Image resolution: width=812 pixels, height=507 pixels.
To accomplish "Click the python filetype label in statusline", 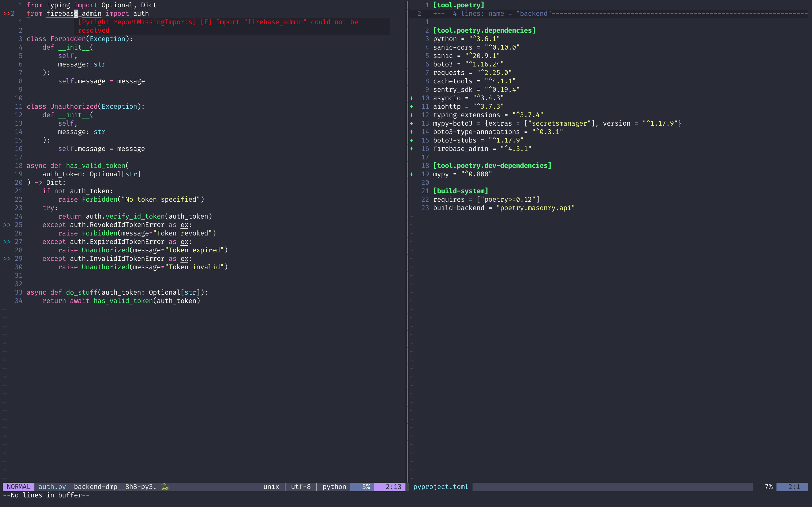I will [334, 486].
